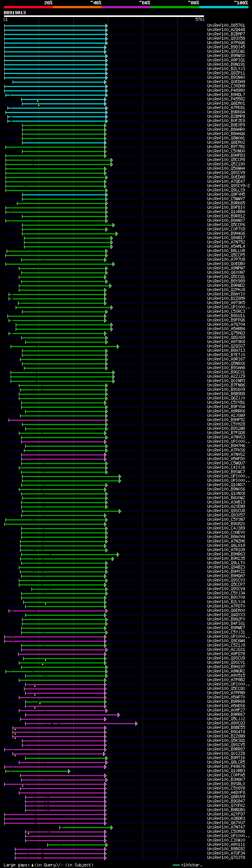Click the purple ~60% legend color bar

pyautogui.click(x=126, y=7)
